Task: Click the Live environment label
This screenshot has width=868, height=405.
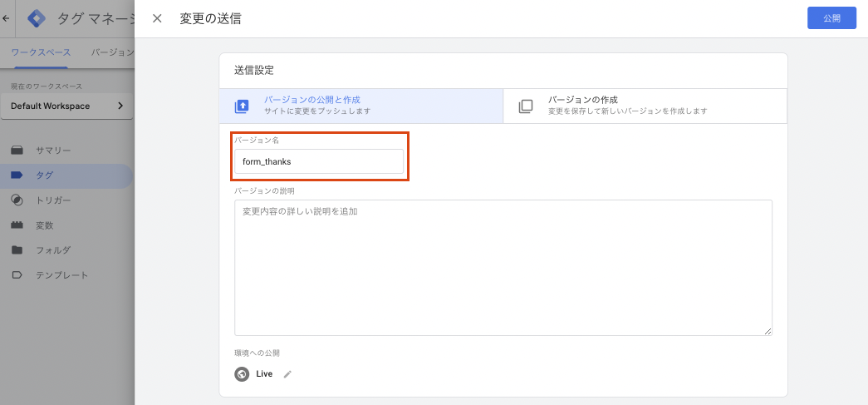Action: coord(264,374)
